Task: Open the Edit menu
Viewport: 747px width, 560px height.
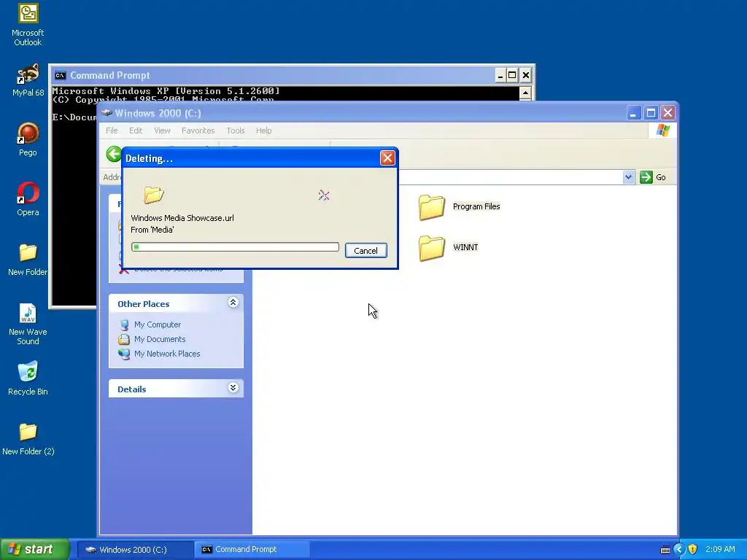Action: pos(136,131)
